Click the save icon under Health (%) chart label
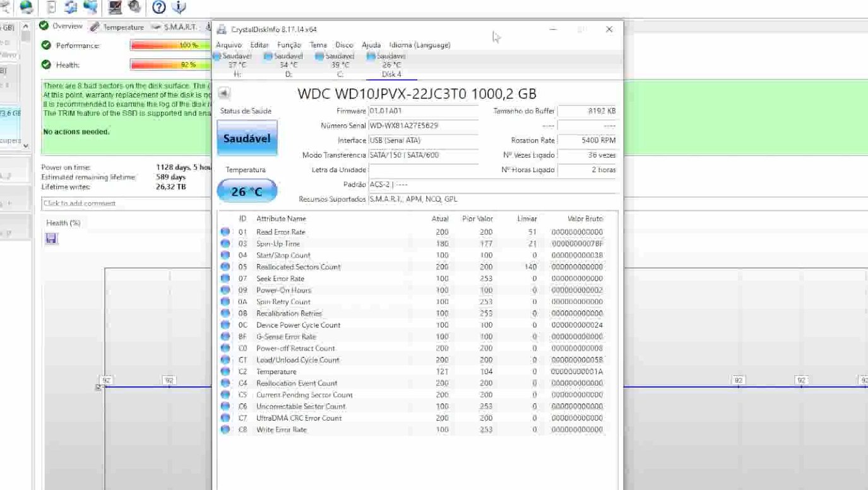This screenshot has height=490, width=868. (51, 238)
